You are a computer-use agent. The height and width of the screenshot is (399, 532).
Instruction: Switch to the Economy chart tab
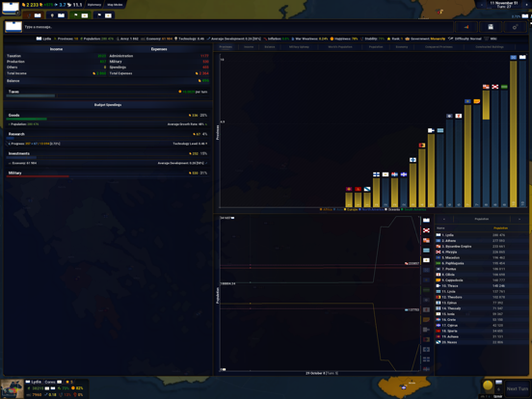click(402, 47)
